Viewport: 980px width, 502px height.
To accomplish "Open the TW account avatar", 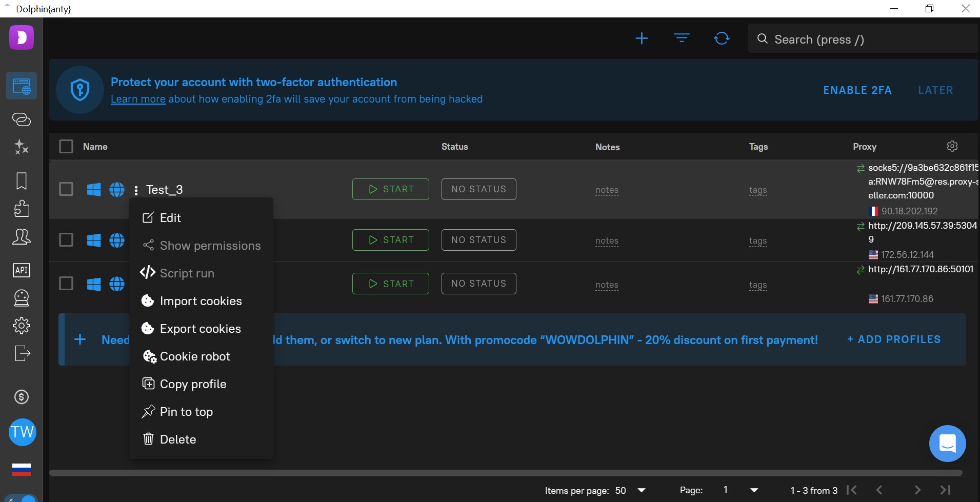I will click(23, 432).
